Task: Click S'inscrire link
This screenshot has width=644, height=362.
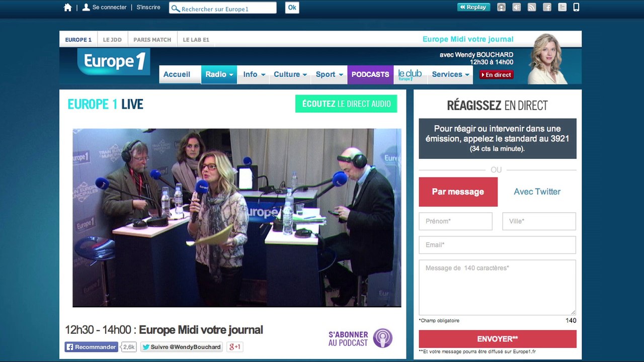Action: point(148,8)
